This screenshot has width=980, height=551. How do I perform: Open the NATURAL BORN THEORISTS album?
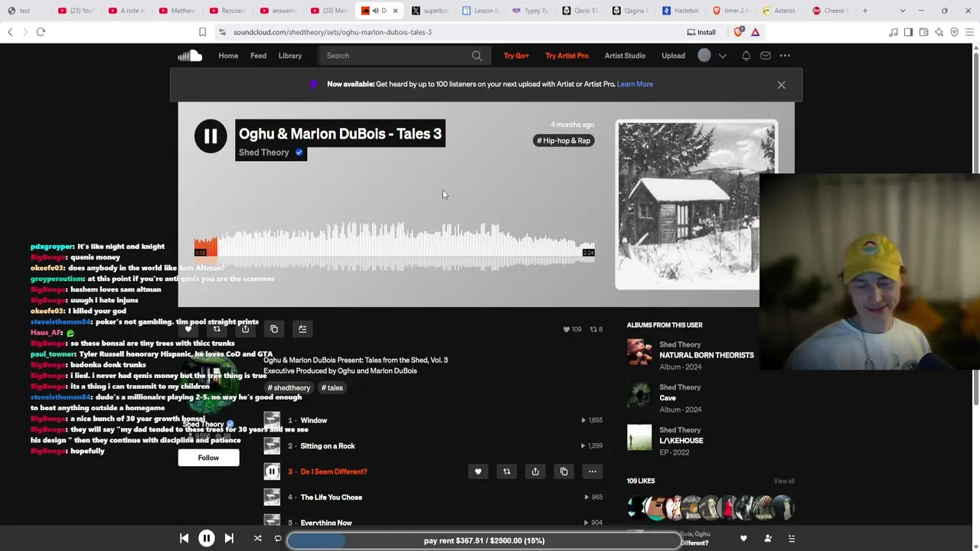click(707, 355)
